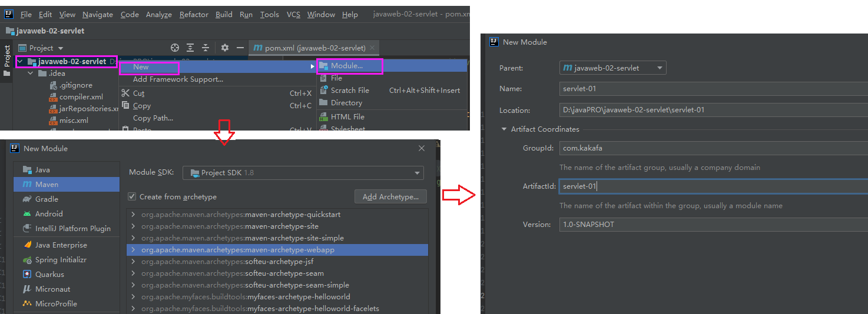Toggle Create from archetype checkbox
Viewport: 868px width, 314px height.
click(132, 196)
